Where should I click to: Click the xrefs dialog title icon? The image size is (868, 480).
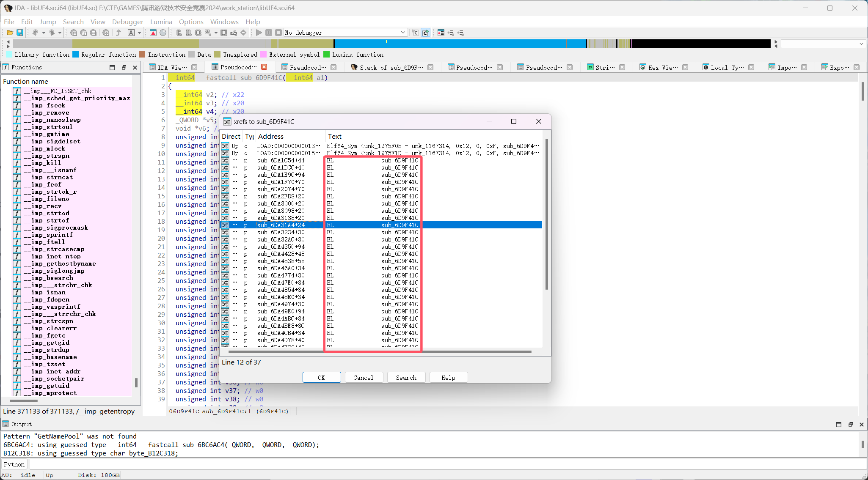coord(227,122)
